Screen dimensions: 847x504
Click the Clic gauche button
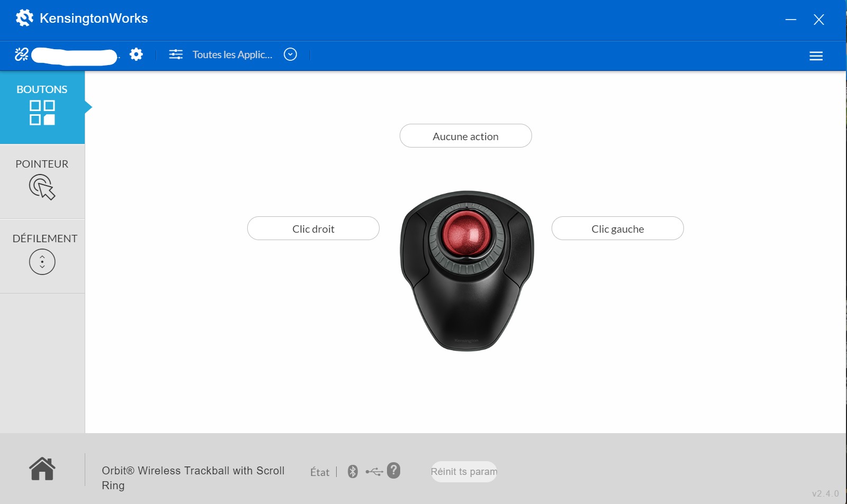(618, 228)
